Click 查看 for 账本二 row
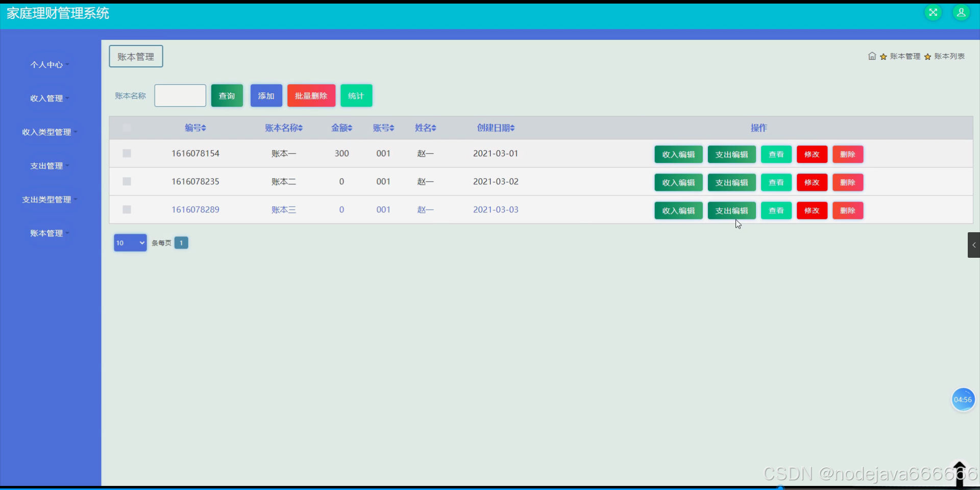The height and width of the screenshot is (490, 980). [776, 182]
